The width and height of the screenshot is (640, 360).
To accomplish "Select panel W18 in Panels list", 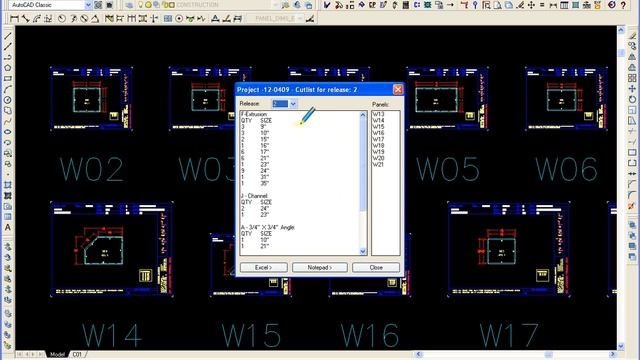I will click(378, 145).
